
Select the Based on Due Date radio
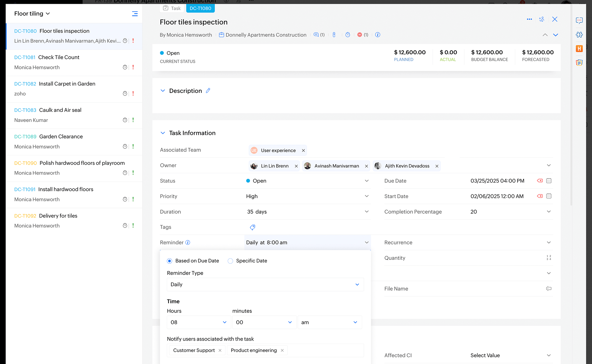click(x=170, y=261)
